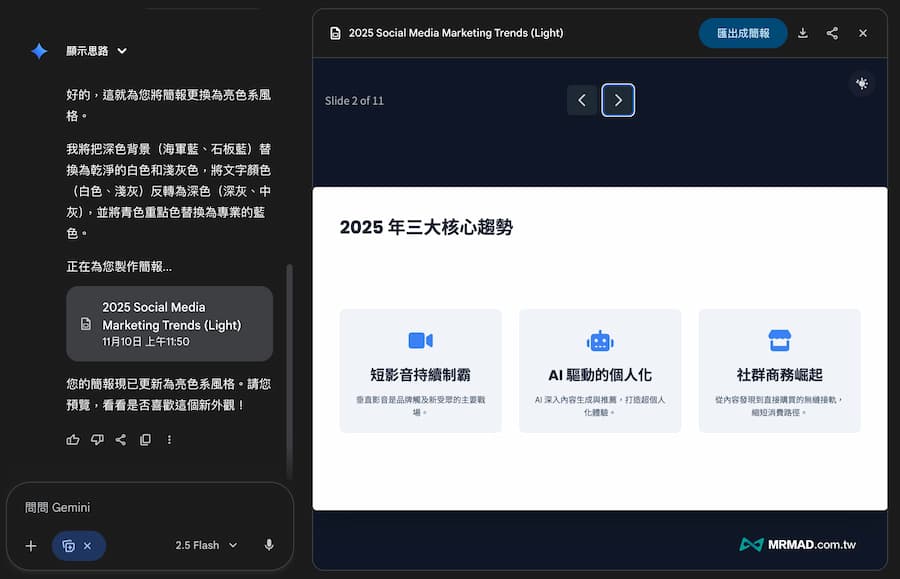Copy Gemini's response with the copy icon

[145, 439]
